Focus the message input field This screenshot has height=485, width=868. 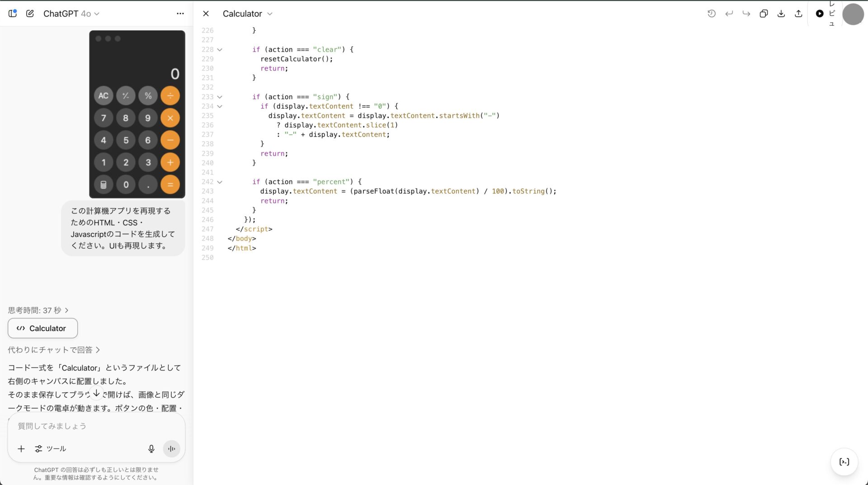(x=96, y=426)
